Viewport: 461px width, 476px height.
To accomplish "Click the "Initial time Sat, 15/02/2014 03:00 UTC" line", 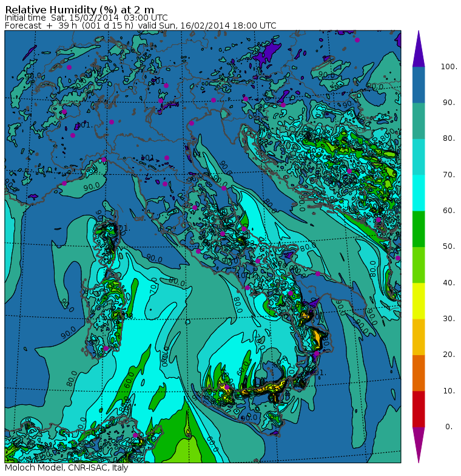I will tap(86, 18).
